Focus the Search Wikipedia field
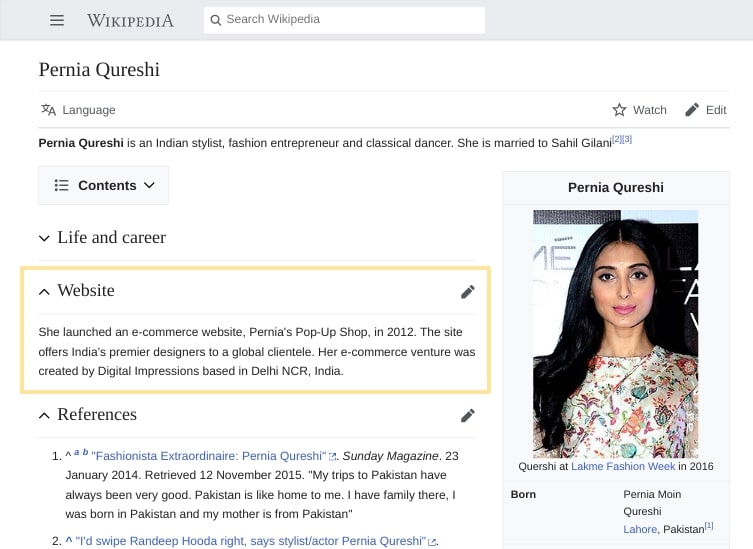This screenshot has height=549, width=753. (350, 20)
